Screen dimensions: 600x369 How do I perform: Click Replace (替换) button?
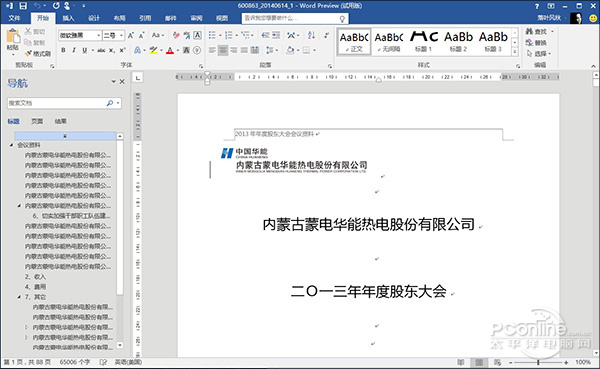tap(536, 42)
